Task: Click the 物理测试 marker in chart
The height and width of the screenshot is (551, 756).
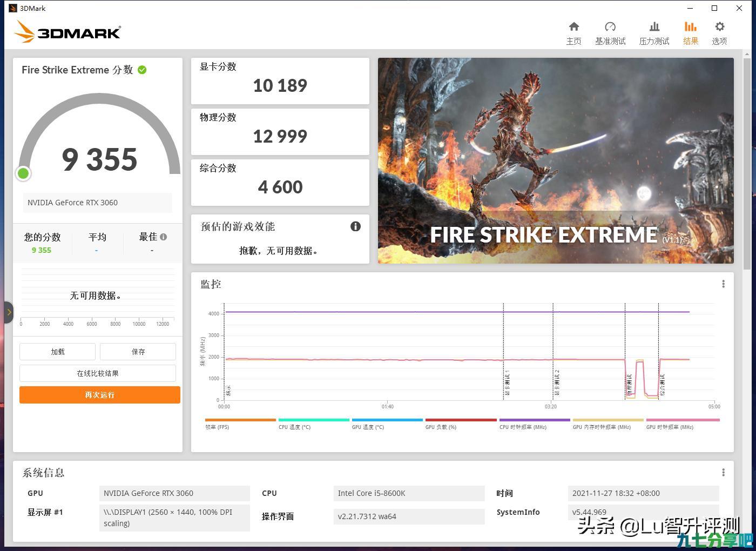Action: point(629,385)
